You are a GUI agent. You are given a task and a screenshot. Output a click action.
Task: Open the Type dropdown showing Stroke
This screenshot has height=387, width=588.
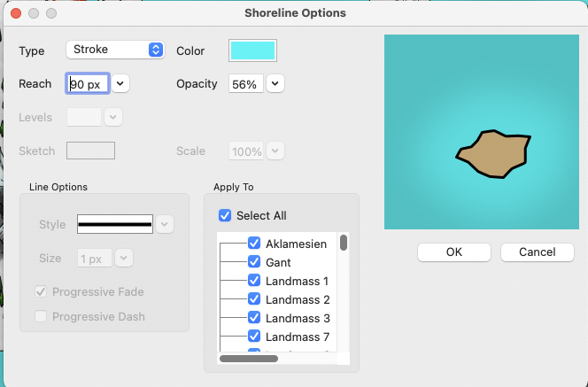115,50
